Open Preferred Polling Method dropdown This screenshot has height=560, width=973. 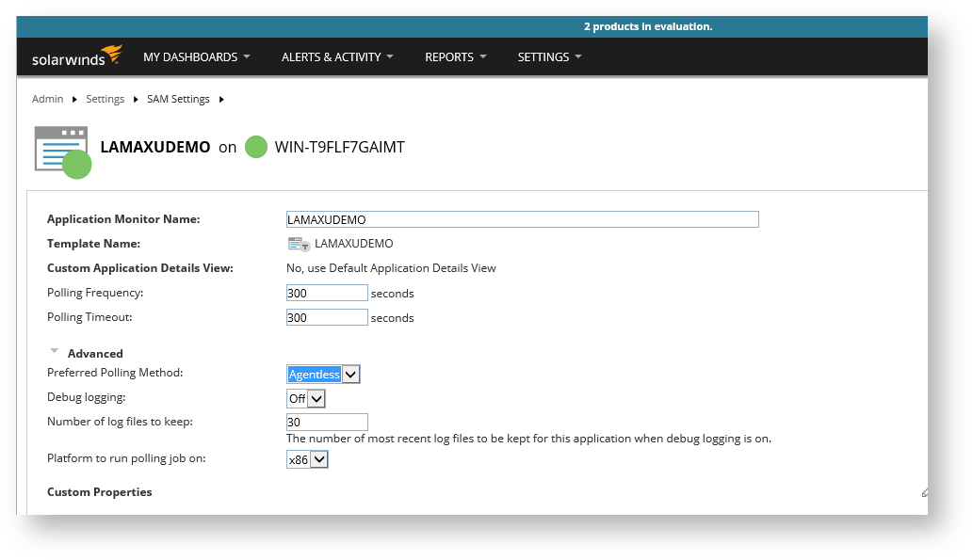[323, 375]
